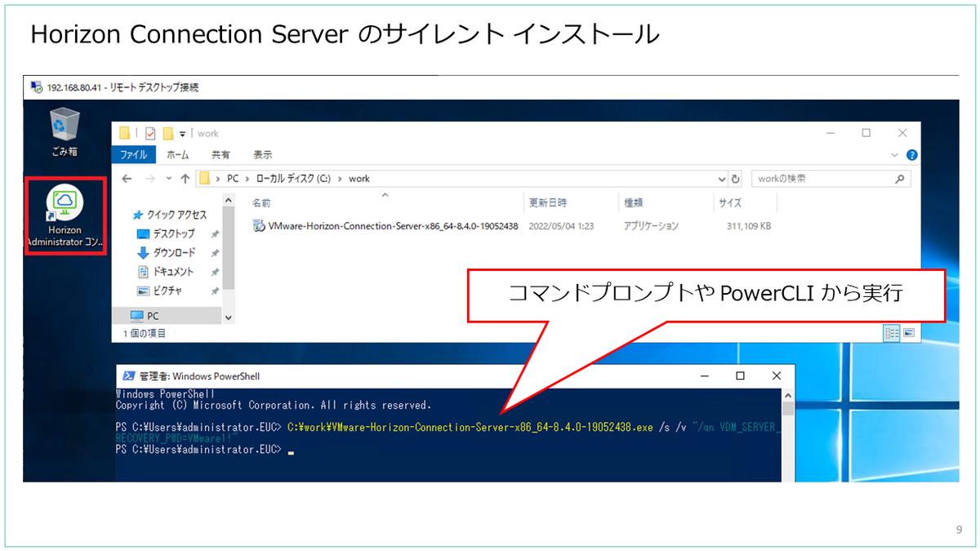Image resolution: width=980 pixels, height=551 pixels.
Task: Click the Properties quick access icon in Explorer title bar
Action: pos(150,133)
